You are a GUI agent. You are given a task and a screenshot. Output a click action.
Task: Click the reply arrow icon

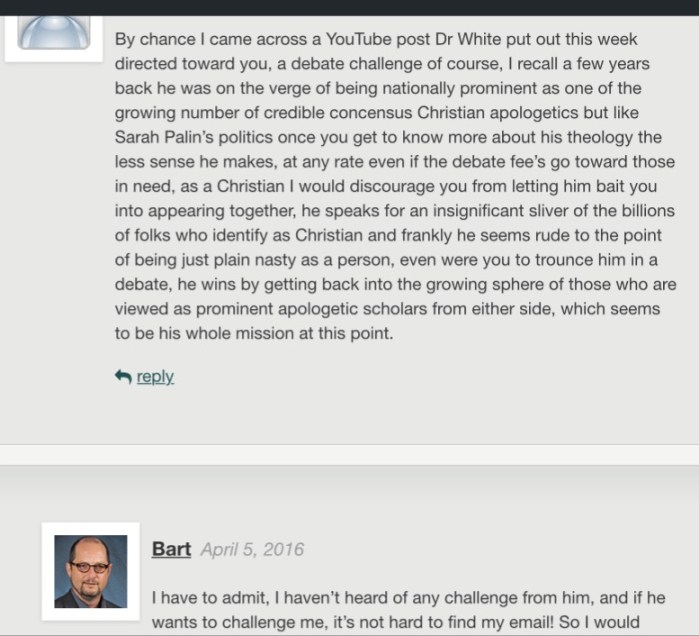(x=123, y=377)
